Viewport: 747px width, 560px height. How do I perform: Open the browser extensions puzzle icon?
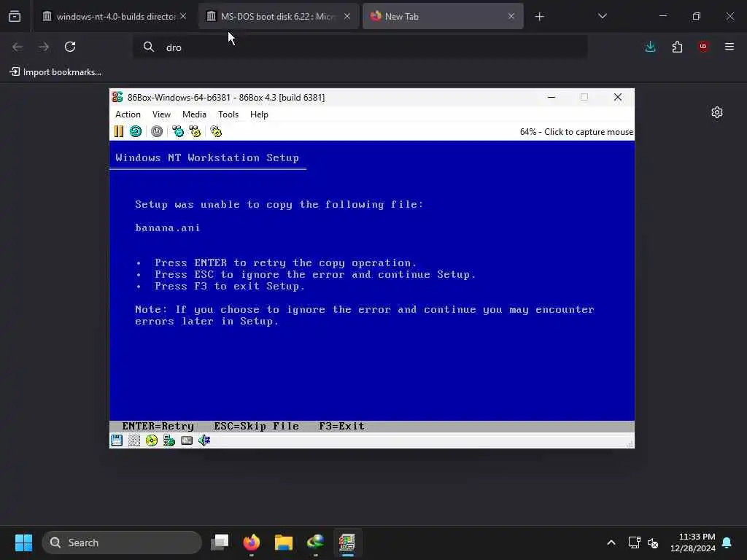point(677,47)
